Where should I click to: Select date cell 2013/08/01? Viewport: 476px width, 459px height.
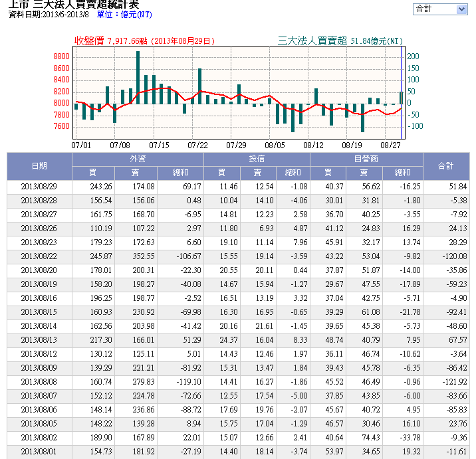(39, 452)
